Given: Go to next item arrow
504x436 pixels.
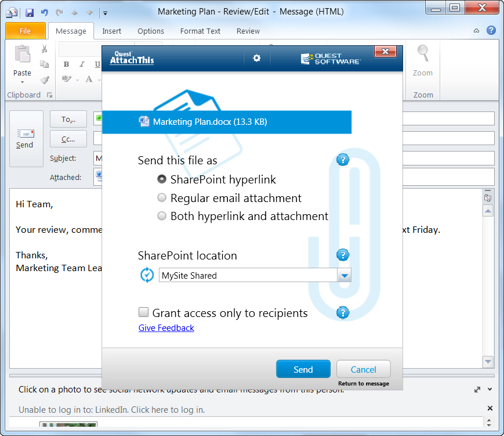Looking at the screenshot, I should 90,13.
